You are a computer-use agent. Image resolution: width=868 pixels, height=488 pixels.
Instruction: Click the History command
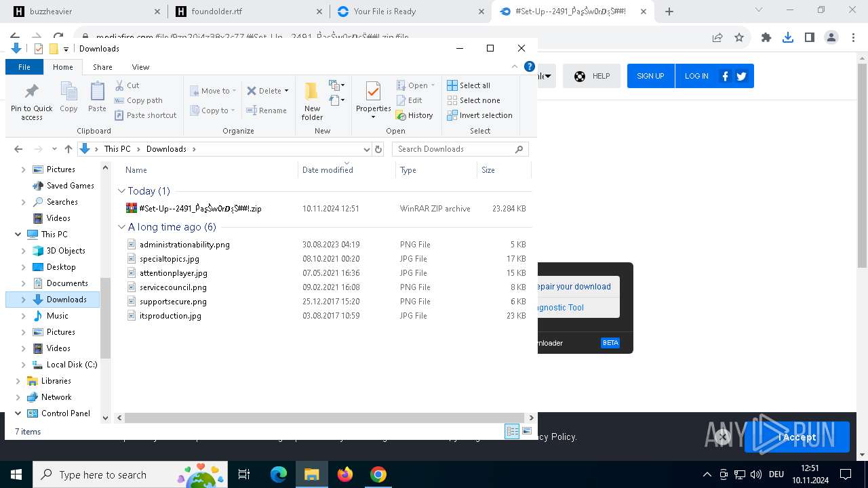(414, 115)
